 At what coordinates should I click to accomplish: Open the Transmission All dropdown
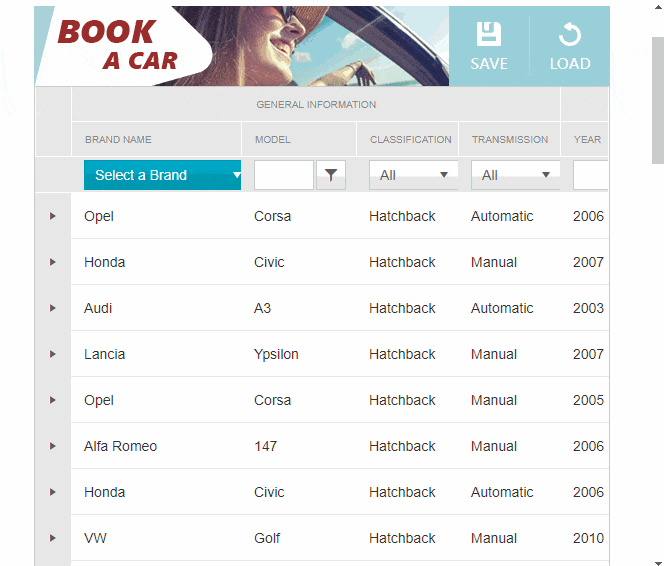(x=515, y=175)
